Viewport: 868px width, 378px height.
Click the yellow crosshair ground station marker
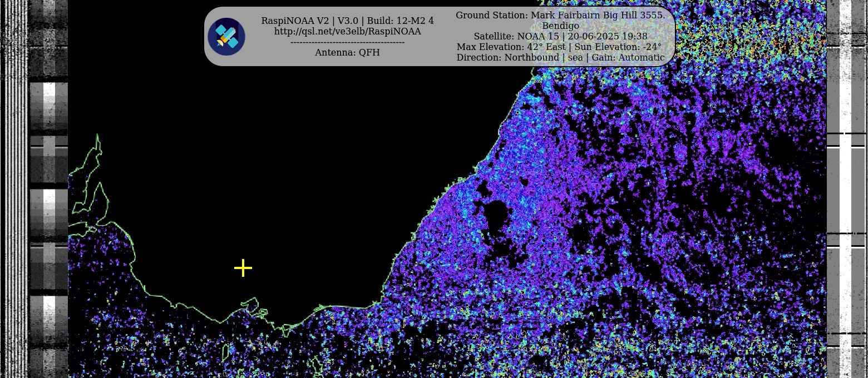(243, 268)
